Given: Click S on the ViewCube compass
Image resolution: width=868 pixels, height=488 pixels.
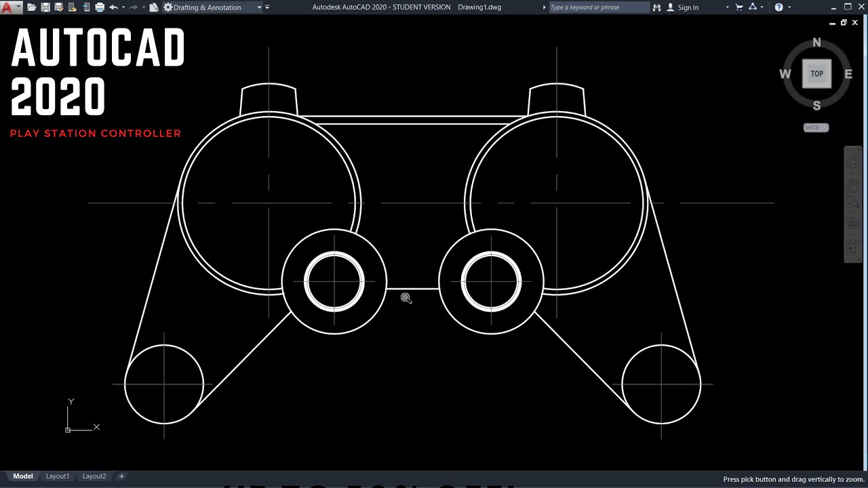Looking at the screenshot, I should (816, 106).
